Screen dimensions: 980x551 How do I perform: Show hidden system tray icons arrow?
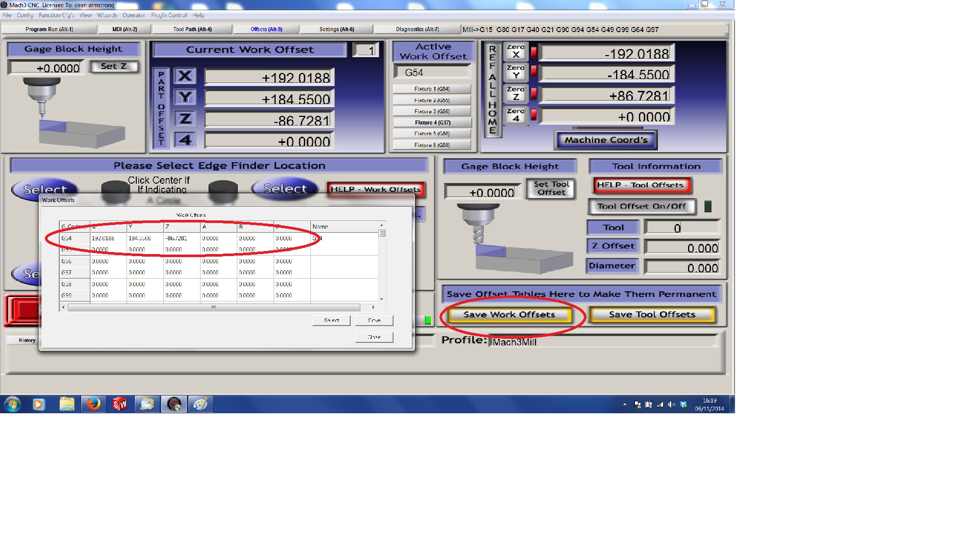coord(625,405)
